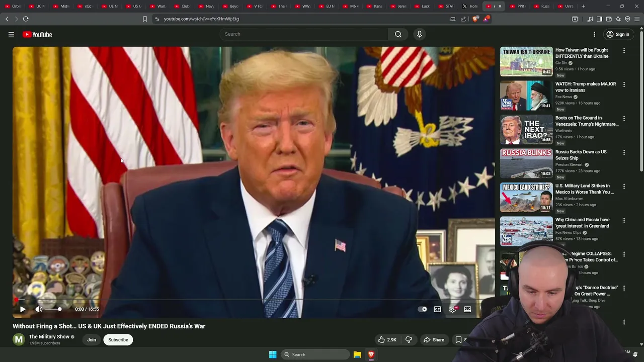Switch to the 'xQc' browser tab

(85, 6)
